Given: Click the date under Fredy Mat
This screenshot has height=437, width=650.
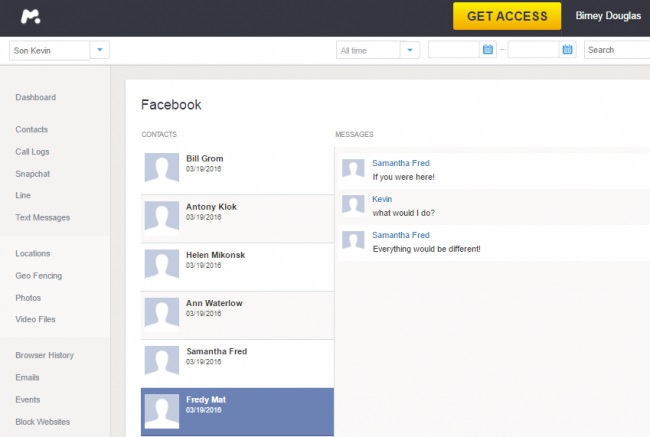Looking at the screenshot, I should [204, 410].
